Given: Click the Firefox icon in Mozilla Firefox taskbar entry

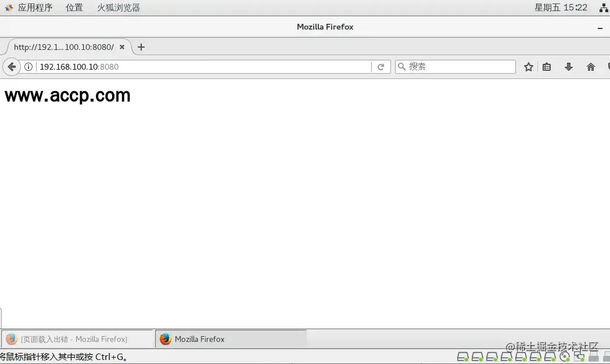Looking at the screenshot, I should (166, 339).
